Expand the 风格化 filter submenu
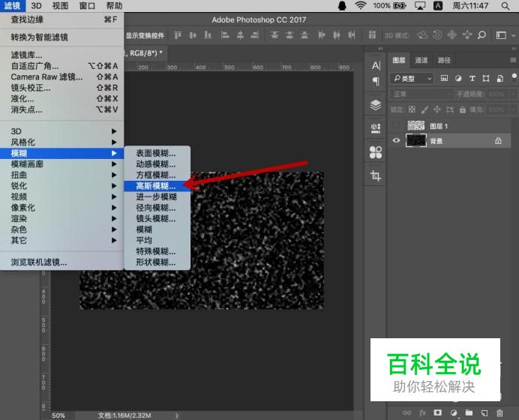The height and width of the screenshot is (420, 519). tap(62, 142)
